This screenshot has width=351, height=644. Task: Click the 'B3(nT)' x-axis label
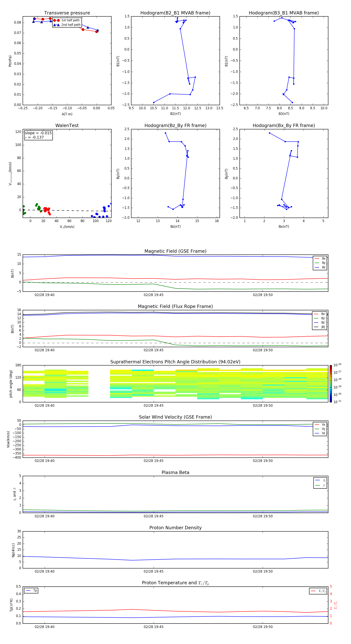point(284,114)
